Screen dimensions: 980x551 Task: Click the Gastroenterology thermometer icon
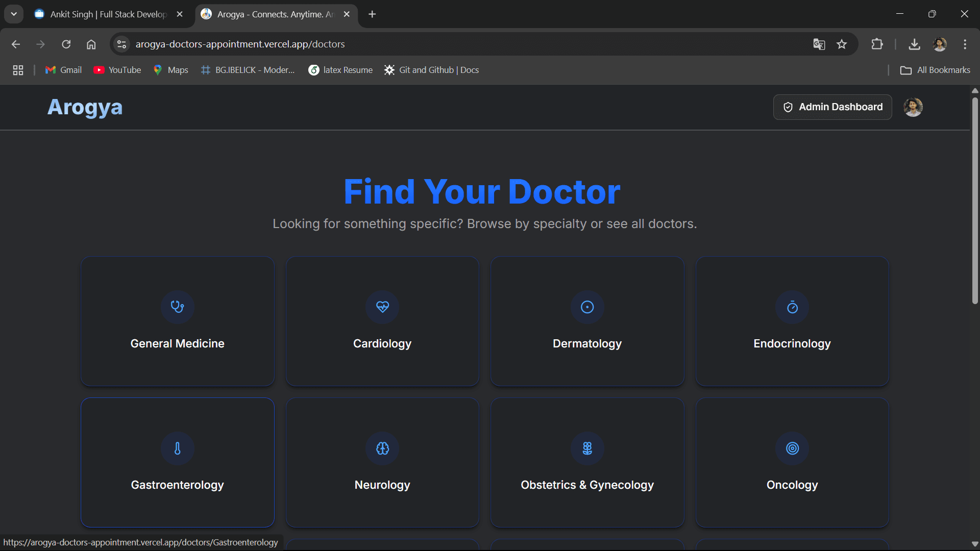177,448
